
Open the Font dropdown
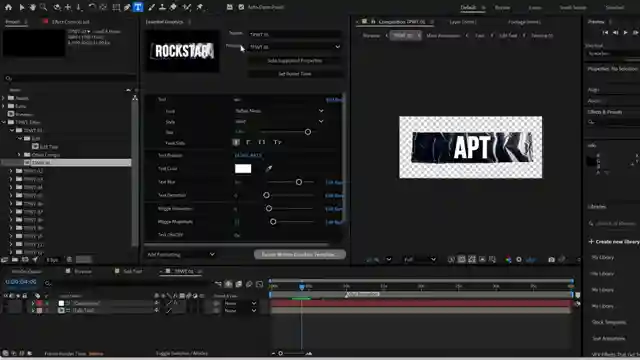(279, 111)
